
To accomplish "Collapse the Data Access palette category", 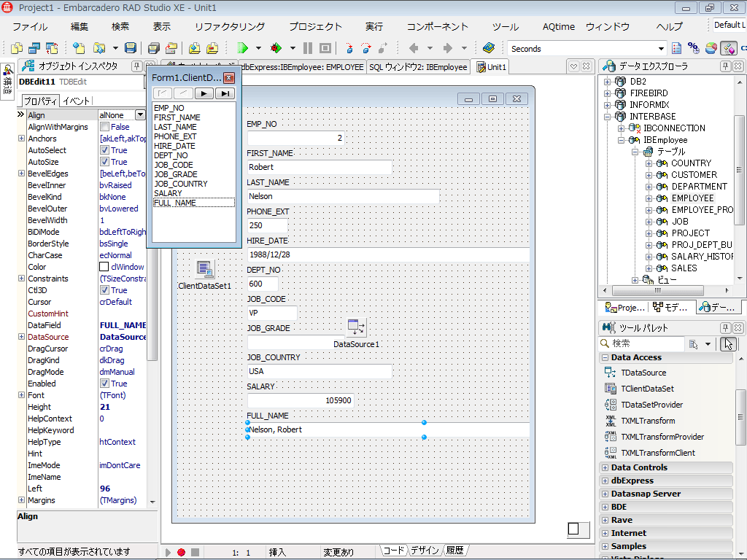I will (605, 357).
